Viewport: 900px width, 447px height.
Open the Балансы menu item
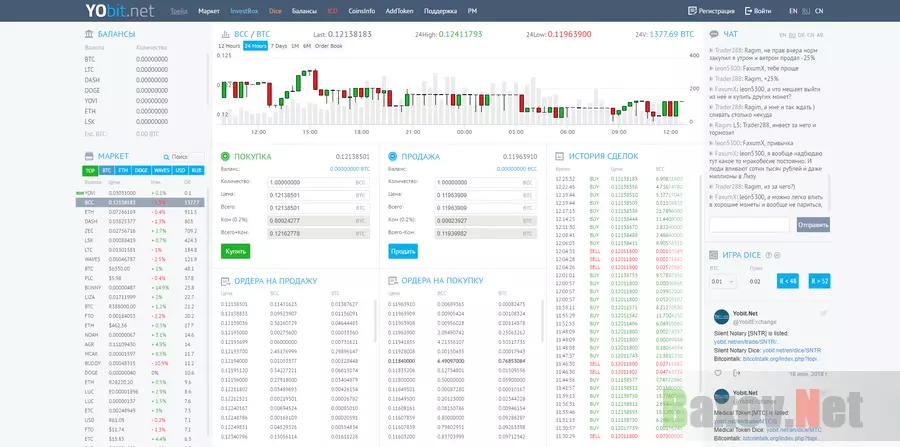(304, 11)
